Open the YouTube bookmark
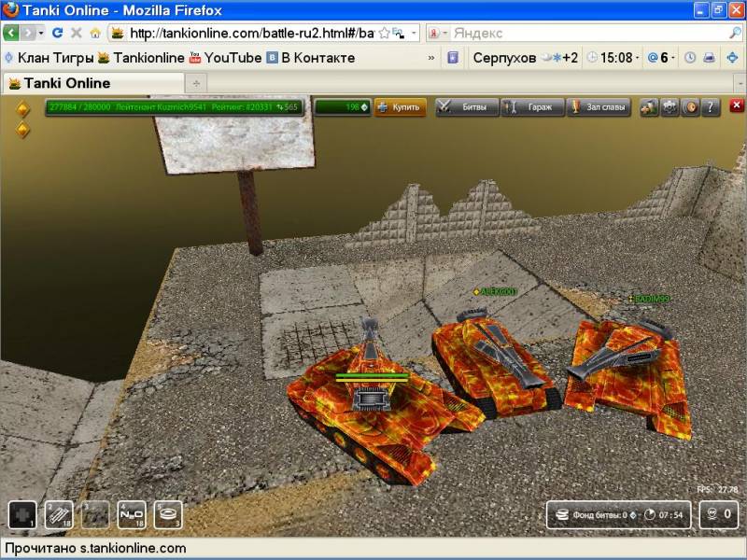The height and width of the screenshot is (560, 747). point(225,58)
